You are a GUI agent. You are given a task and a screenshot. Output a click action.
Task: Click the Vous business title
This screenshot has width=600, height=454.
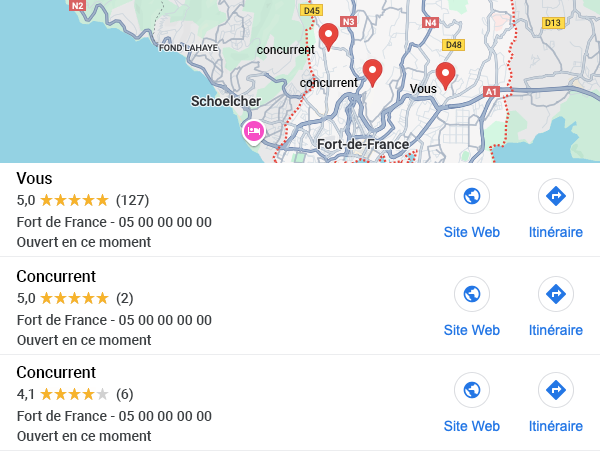tap(35, 179)
